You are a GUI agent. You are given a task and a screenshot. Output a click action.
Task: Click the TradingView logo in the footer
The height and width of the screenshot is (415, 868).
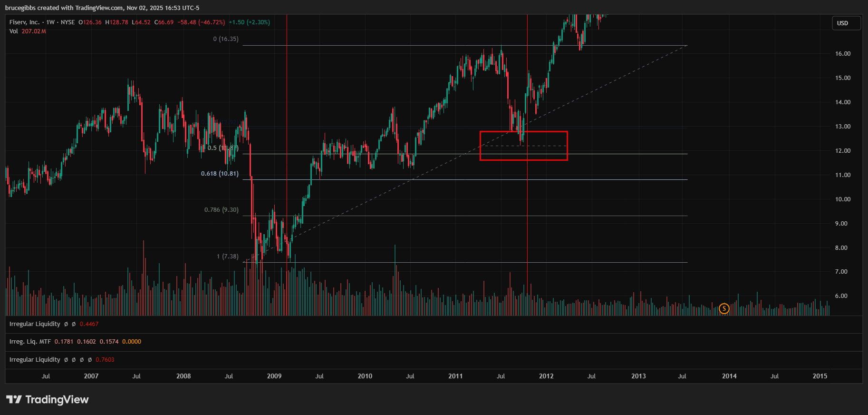(x=48, y=400)
